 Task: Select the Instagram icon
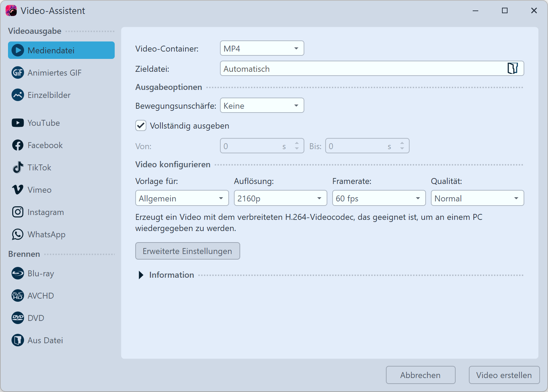18,212
